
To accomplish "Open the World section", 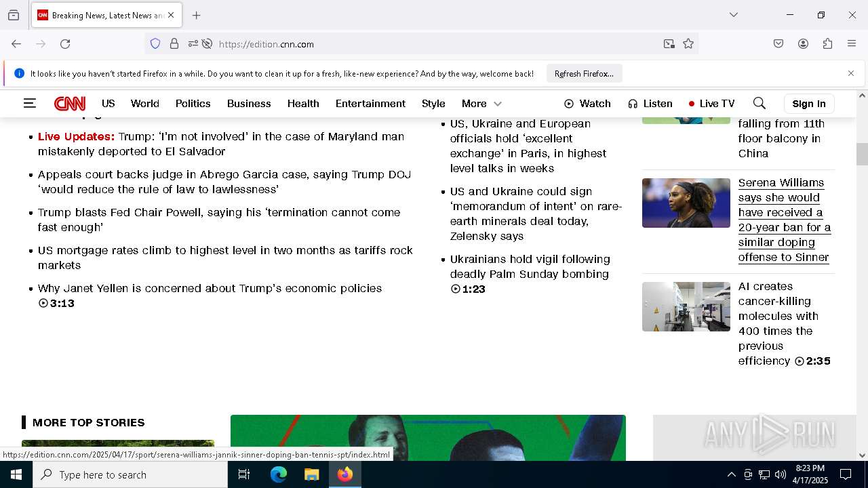I will click(145, 104).
